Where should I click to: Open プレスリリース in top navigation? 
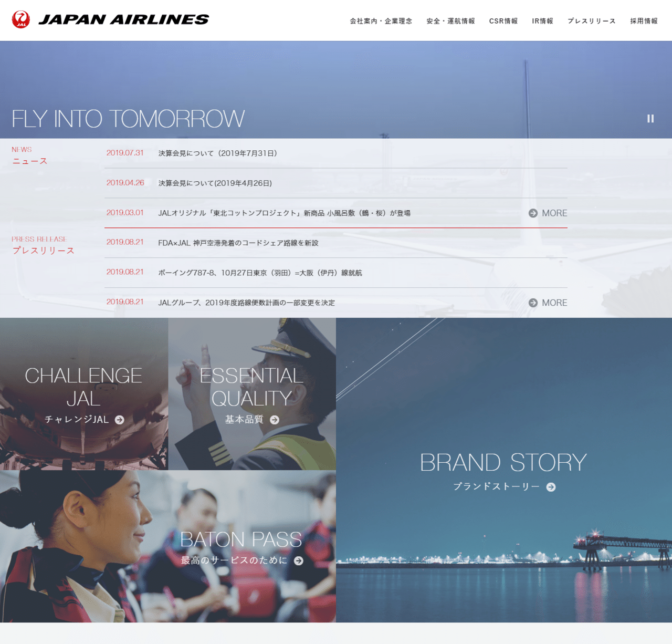click(x=592, y=21)
